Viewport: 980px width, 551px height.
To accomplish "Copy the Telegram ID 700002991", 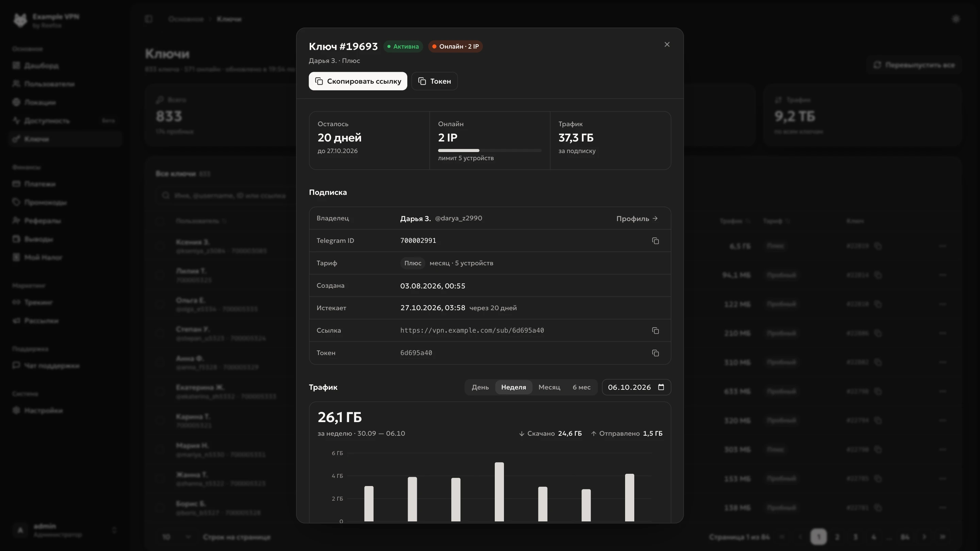I will click(x=655, y=241).
